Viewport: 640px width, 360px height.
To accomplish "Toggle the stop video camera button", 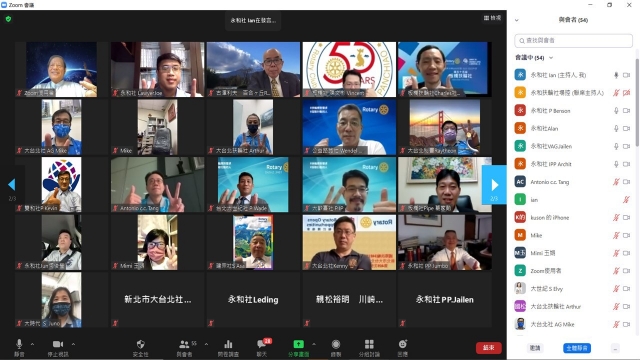I will coord(58,344).
